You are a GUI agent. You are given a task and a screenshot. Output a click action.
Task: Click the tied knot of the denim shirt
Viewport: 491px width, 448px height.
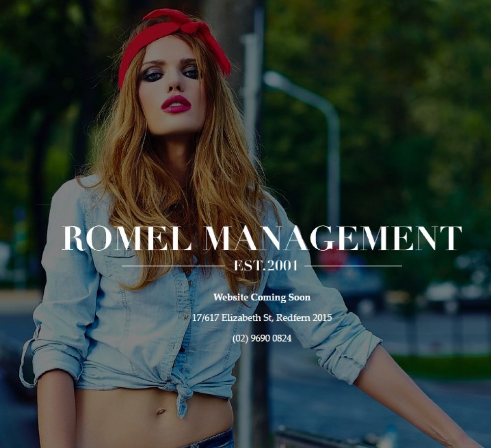tap(184, 393)
